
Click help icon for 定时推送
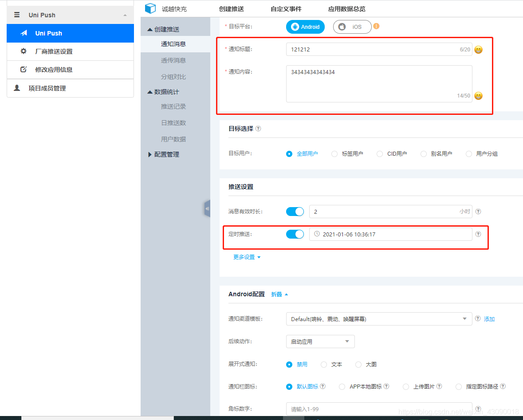[478, 234]
